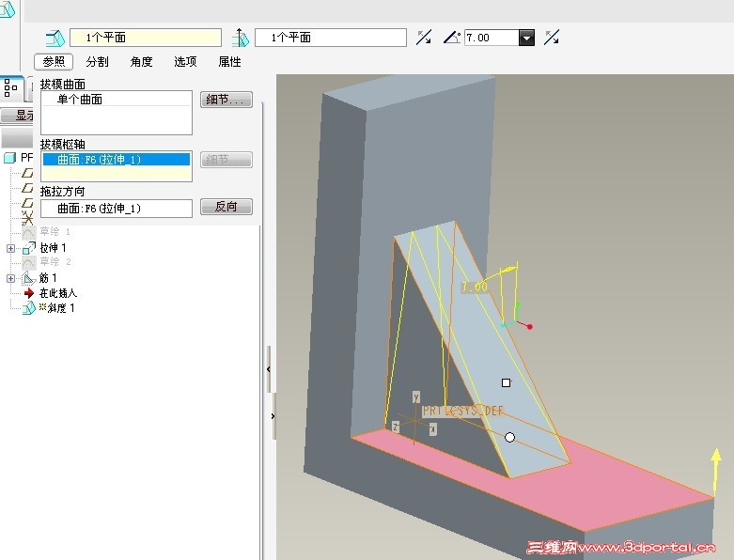Select highlighted 曲面:F6(拉伸_1) hinge entry
The width and height of the screenshot is (734, 560).
click(x=117, y=160)
